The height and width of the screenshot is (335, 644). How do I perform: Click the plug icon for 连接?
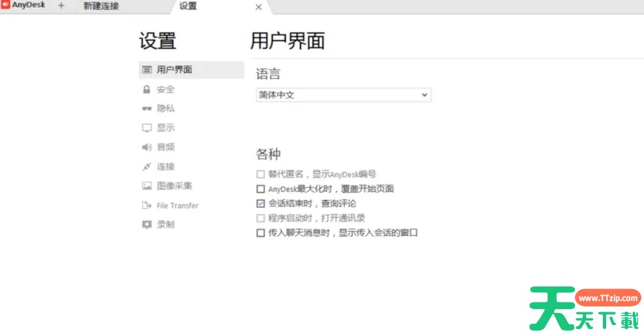[x=147, y=166]
